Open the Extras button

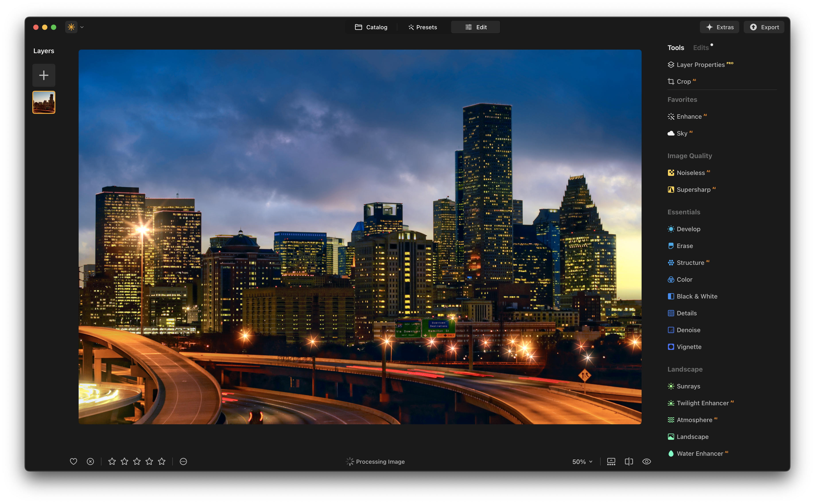(x=719, y=27)
